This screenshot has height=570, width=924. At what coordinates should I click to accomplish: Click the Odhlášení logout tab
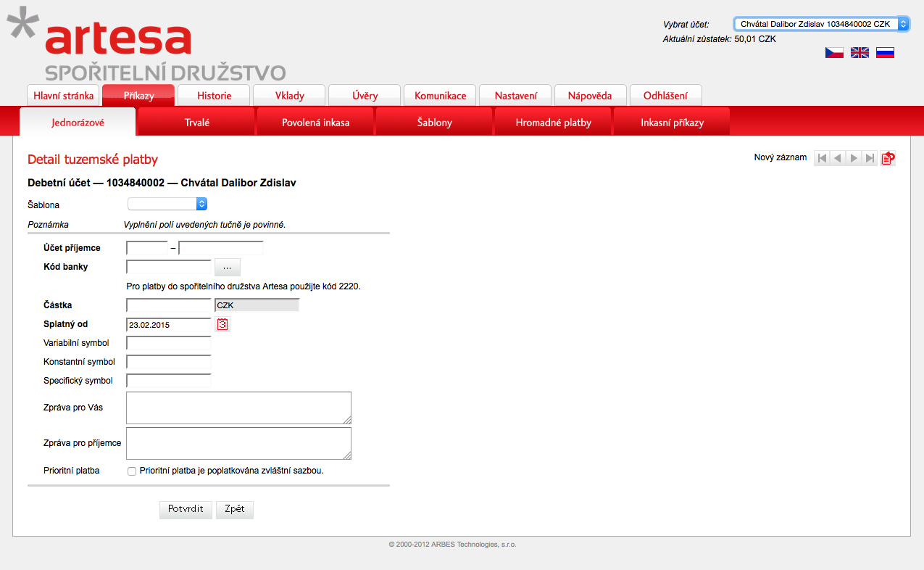click(x=665, y=96)
